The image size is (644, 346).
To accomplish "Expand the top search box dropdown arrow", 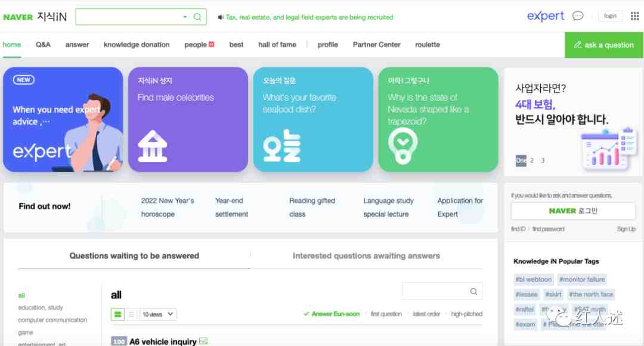I will click(185, 17).
